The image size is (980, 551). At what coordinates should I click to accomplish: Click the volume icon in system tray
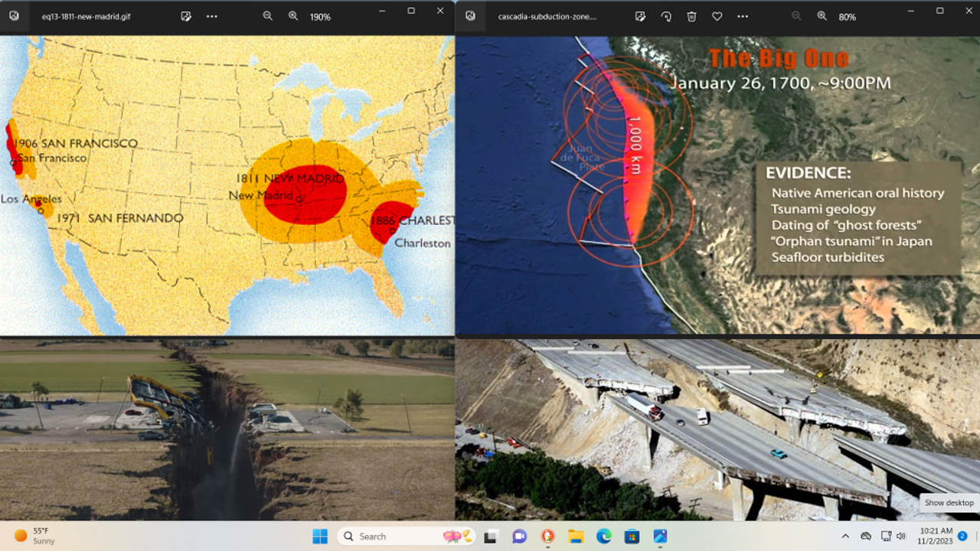pyautogui.click(x=901, y=536)
